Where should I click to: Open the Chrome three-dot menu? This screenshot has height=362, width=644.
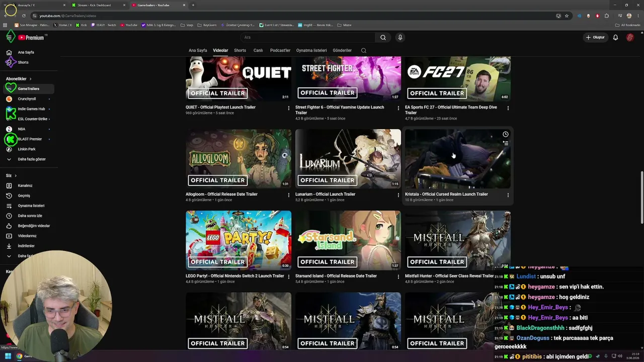point(637,16)
